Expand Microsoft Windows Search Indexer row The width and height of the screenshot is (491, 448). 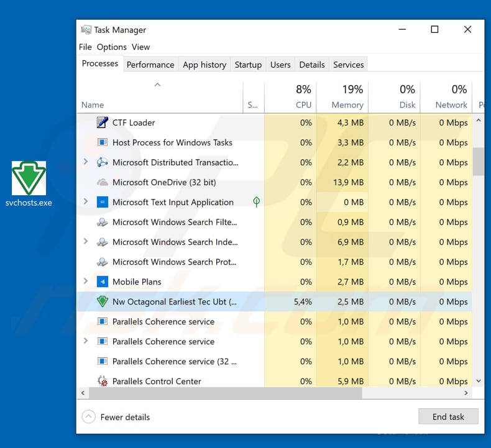(86, 241)
